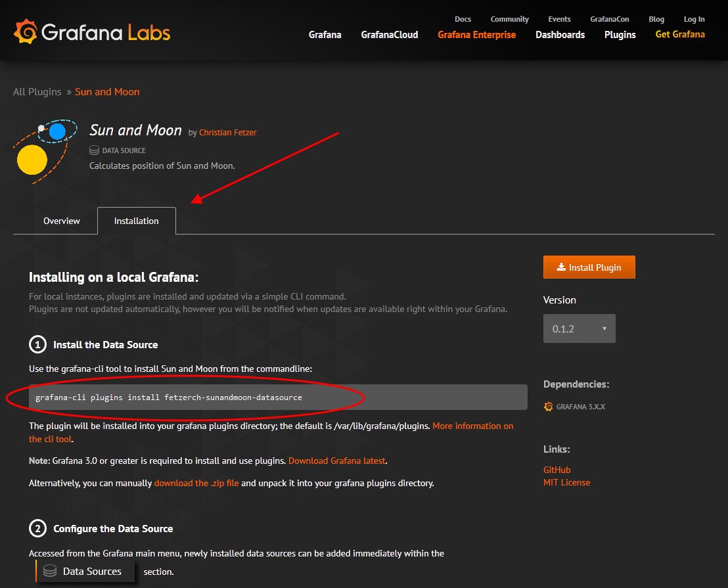The image size is (728, 588).
Task: Navigate to All Plugins breadcrumb
Action: (x=37, y=92)
